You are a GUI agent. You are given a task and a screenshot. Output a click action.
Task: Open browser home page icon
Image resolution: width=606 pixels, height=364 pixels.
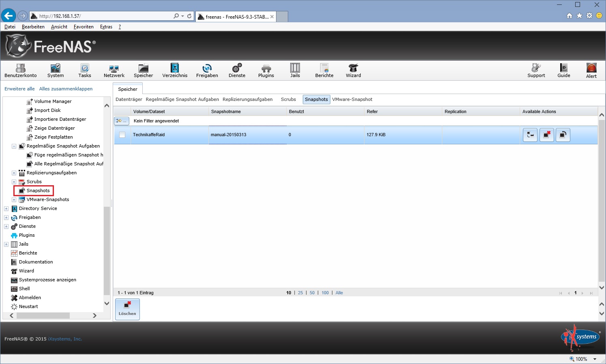570,16
